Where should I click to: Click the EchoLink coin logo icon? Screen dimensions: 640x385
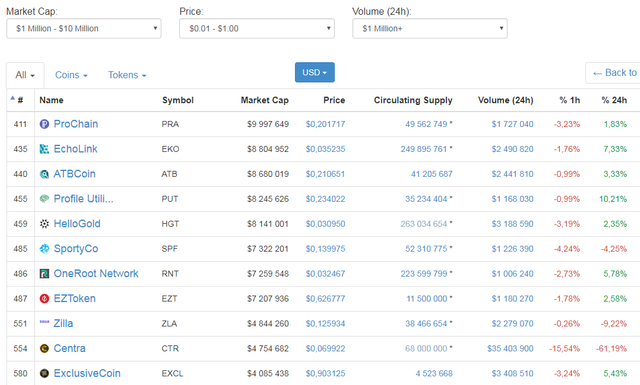(44, 149)
